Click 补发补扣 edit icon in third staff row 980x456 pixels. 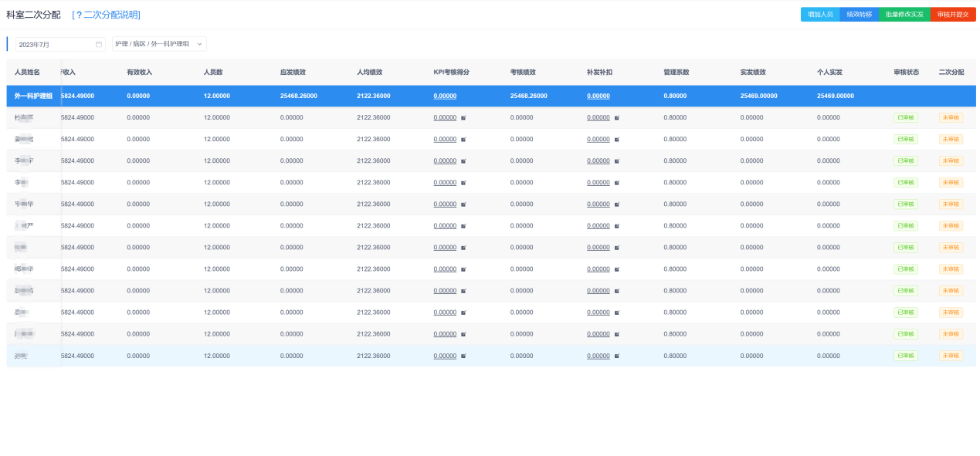[617, 161]
